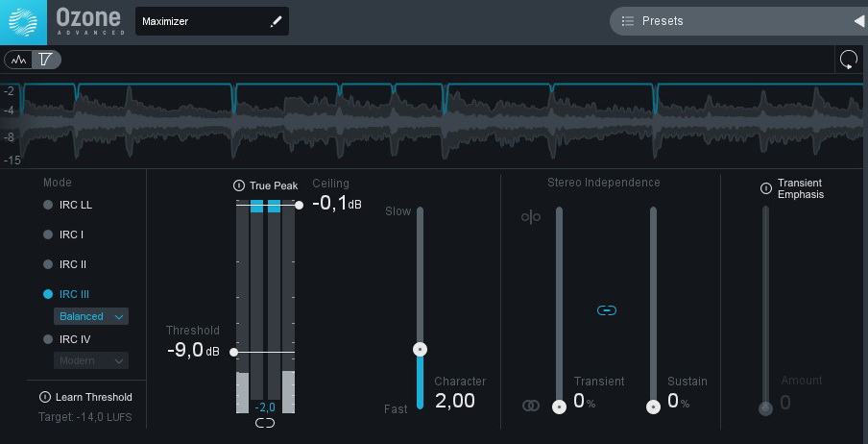Click the separated channels icon above Transient slider
Screen dimensions: 868x444
pos(530,217)
